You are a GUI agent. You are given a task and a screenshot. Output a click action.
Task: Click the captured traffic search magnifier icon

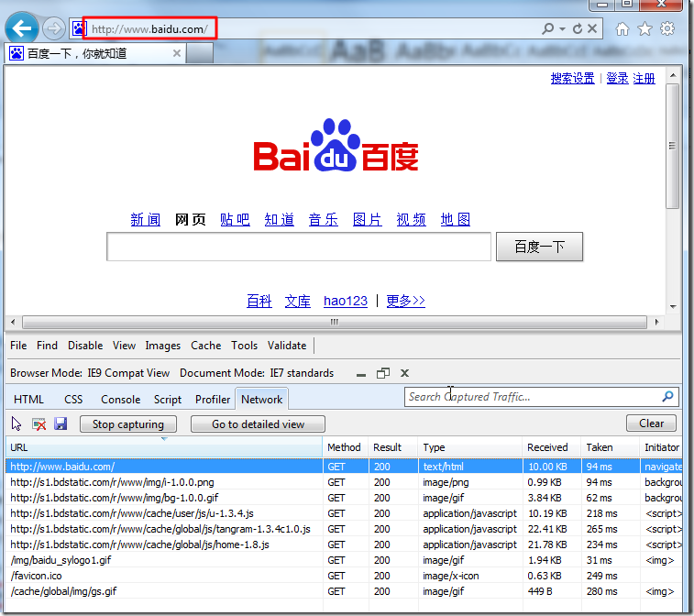(x=668, y=397)
